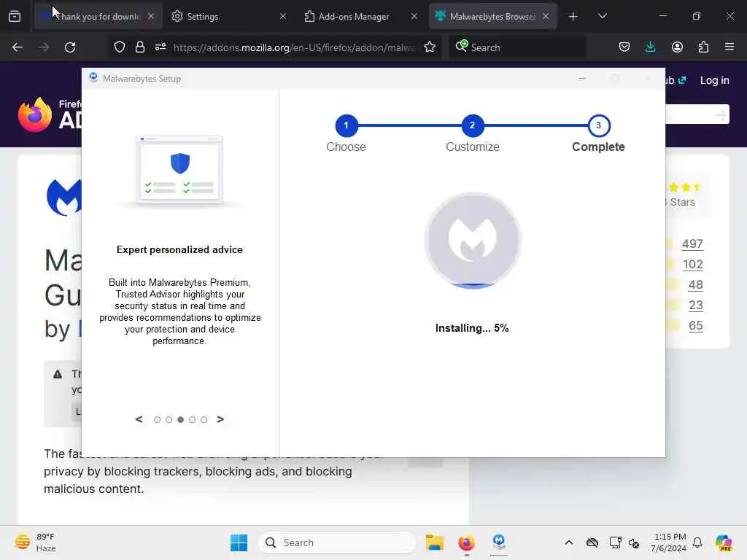Click step 3 Complete in the installer
This screenshot has height=560, width=747.
598,125
